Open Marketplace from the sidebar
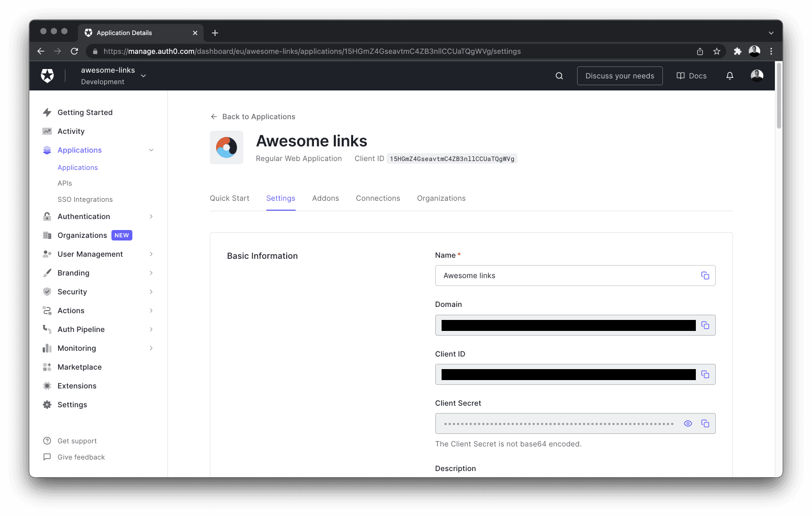This screenshot has height=516, width=812. tap(79, 367)
